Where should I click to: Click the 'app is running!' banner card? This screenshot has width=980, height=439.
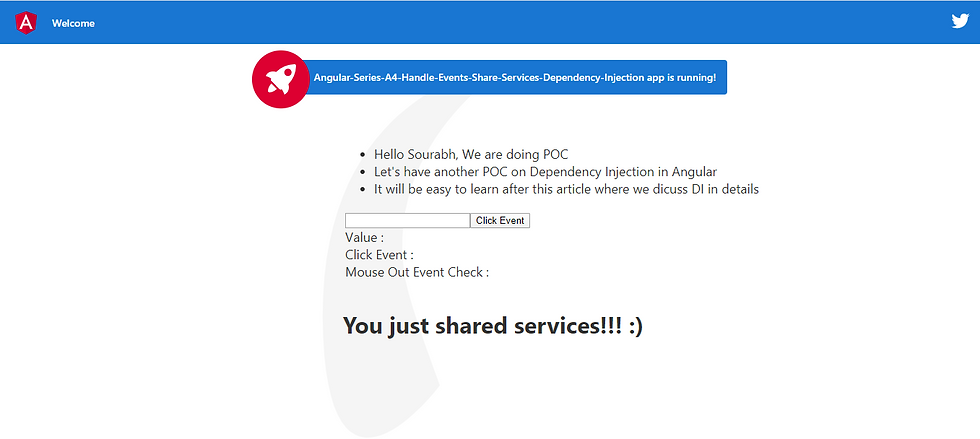514,78
